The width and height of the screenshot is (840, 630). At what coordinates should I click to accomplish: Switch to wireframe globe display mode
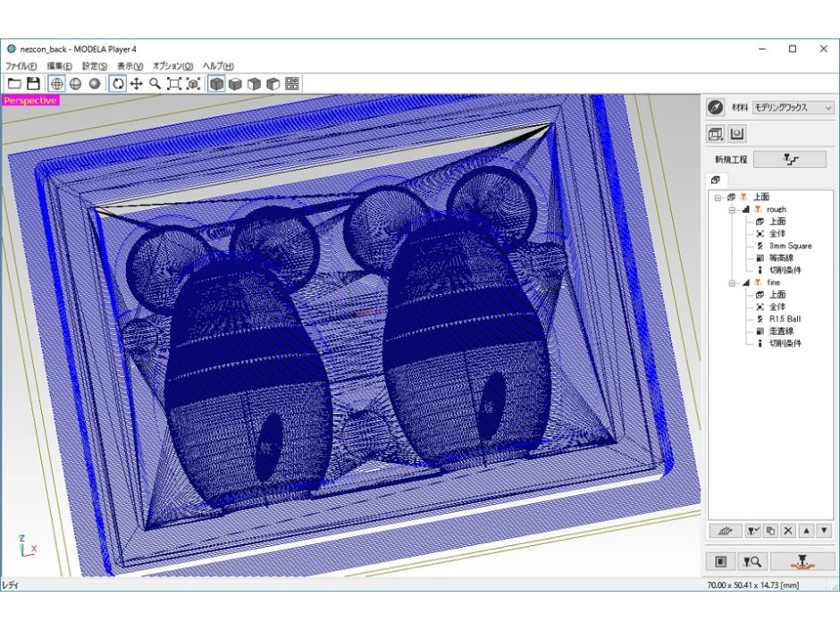click(57, 84)
